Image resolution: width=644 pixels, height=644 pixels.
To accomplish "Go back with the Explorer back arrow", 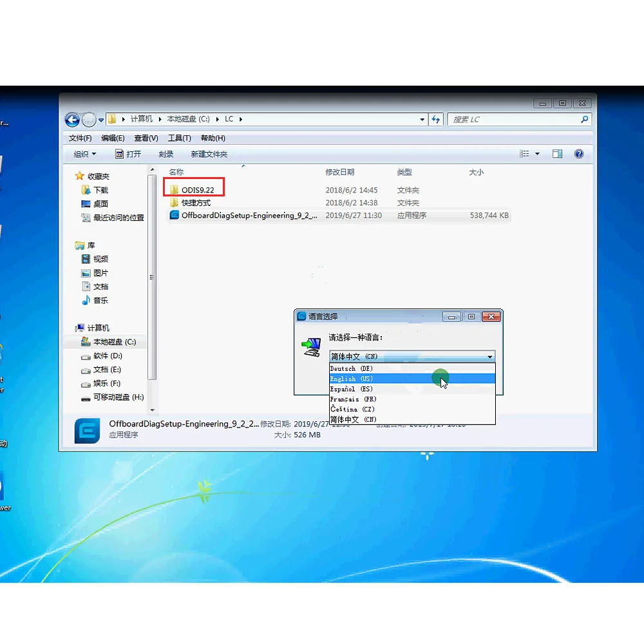I will click(x=72, y=120).
